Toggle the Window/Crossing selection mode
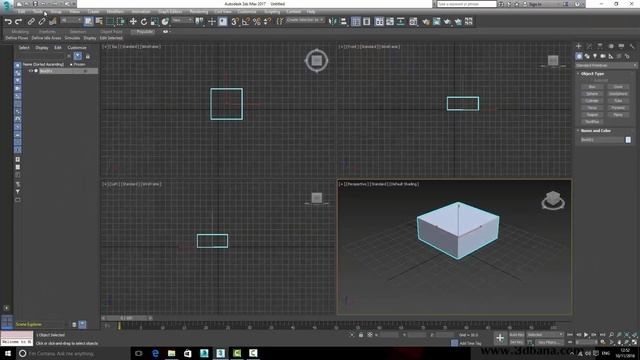Viewport: 640px width, 360px height. 121,22
